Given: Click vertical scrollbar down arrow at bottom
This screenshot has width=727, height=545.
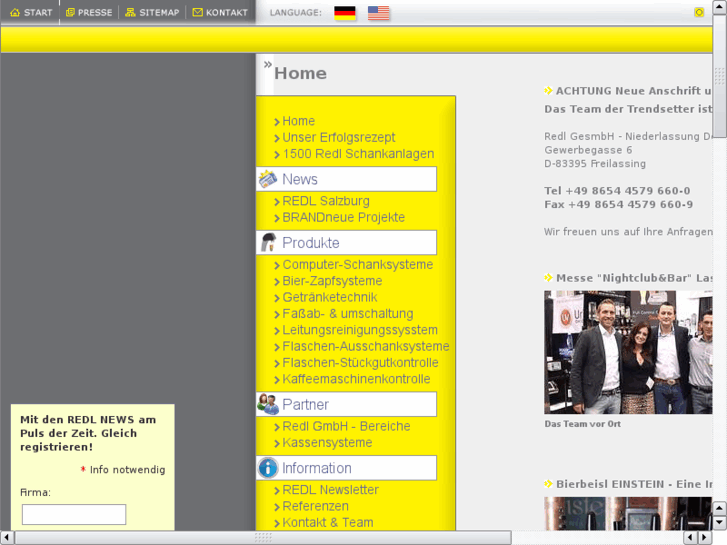Looking at the screenshot, I should tap(720, 523).
